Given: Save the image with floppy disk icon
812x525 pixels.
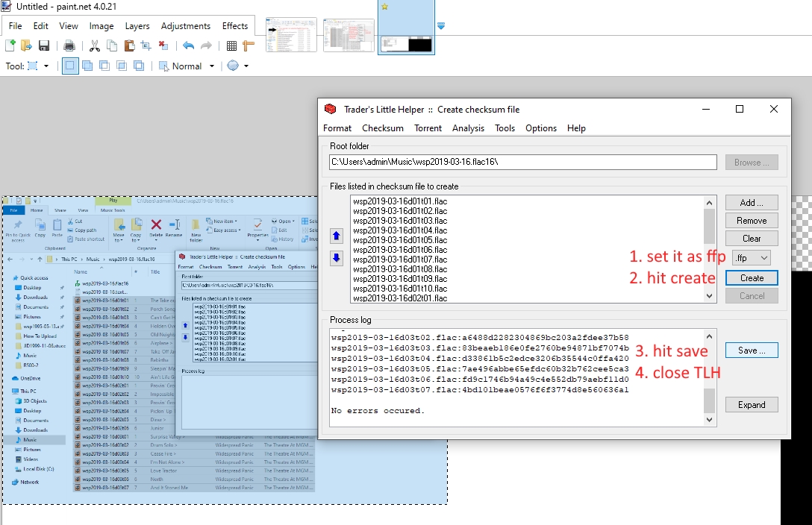Looking at the screenshot, I should click(44, 46).
